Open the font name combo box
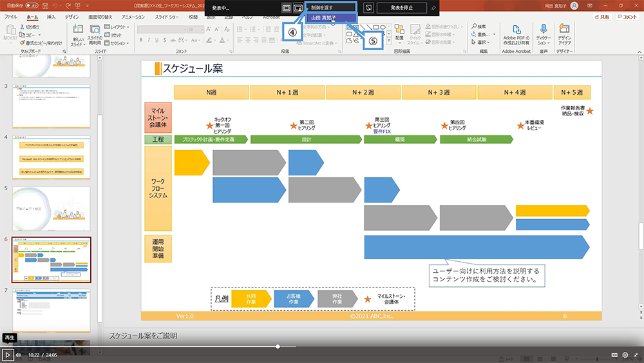644x363 pixels. [x=162, y=30]
